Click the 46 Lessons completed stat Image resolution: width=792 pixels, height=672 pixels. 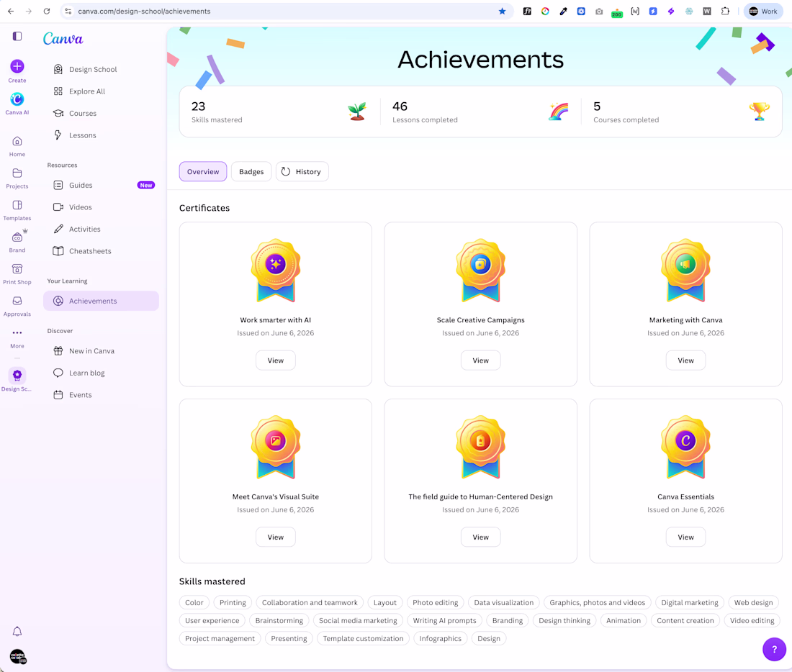pyautogui.click(x=426, y=112)
